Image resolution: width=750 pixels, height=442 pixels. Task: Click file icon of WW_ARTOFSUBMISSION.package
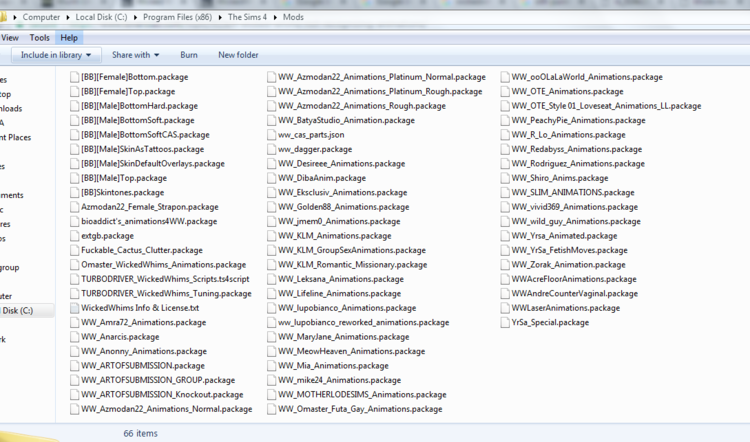(74, 365)
